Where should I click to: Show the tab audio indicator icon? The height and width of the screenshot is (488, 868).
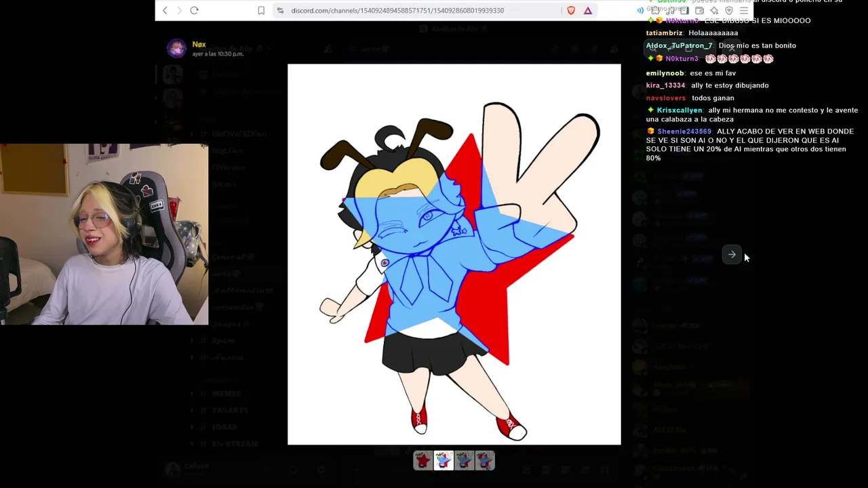pyautogui.click(x=640, y=11)
